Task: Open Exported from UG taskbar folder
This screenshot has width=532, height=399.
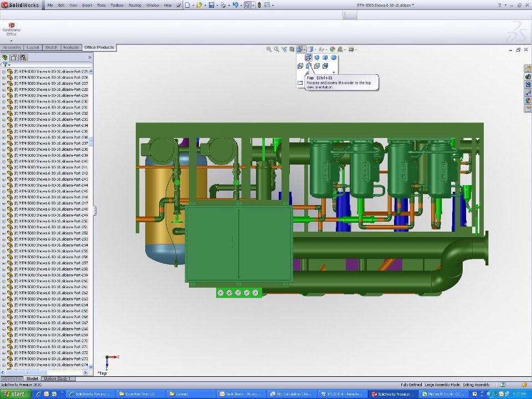Action: (141, 394)
